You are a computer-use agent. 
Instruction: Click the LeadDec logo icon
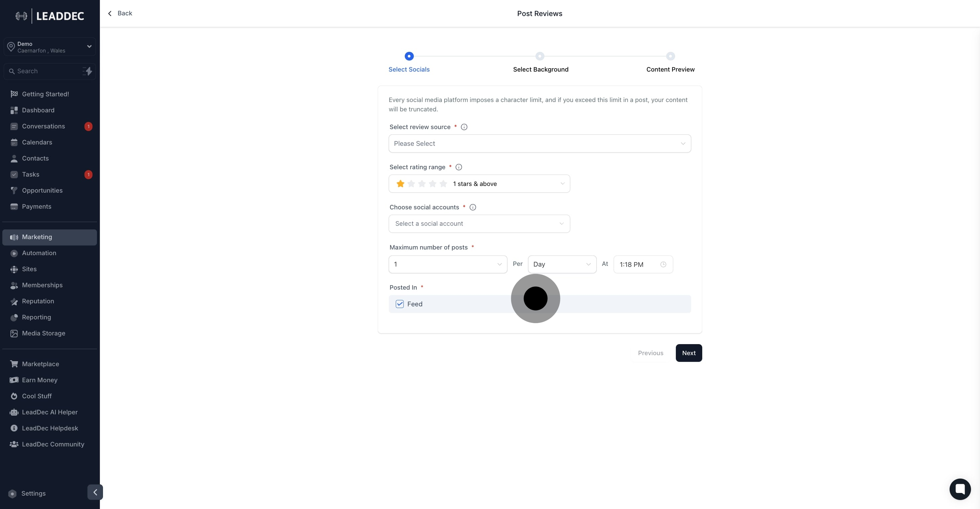[21, 16]
